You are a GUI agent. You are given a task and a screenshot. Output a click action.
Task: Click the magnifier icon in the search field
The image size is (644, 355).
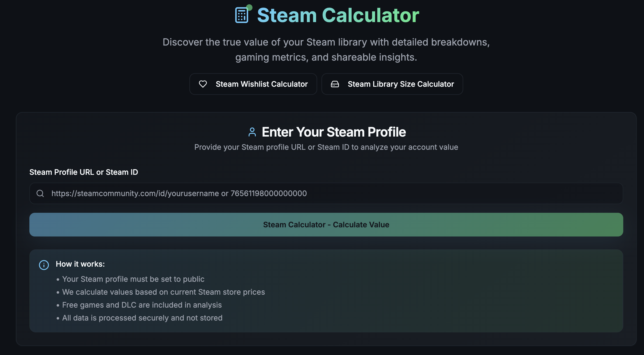(40, 193)
